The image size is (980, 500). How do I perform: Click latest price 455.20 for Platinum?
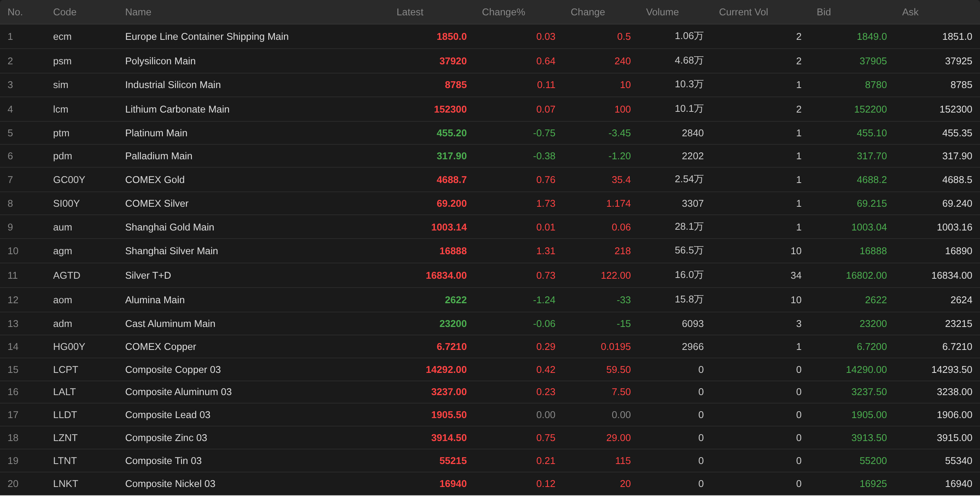452,133
